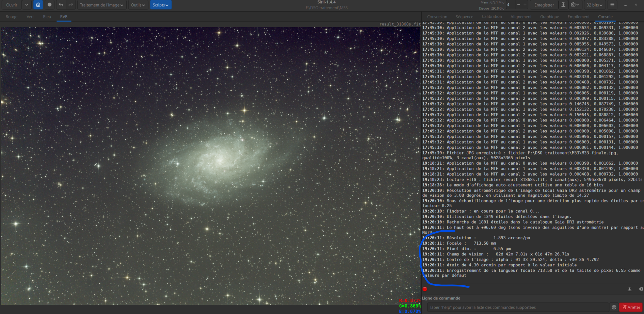Click the live stacking record circle icon
This screenshot has height=314, width=644.
[x=50, y=5]
